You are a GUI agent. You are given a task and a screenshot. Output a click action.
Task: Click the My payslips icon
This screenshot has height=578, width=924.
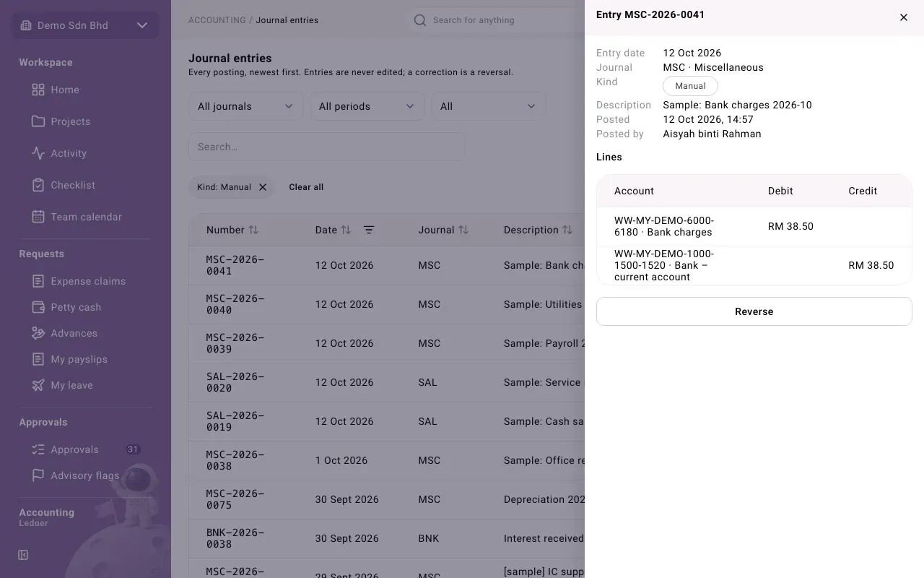pos(38,359)
